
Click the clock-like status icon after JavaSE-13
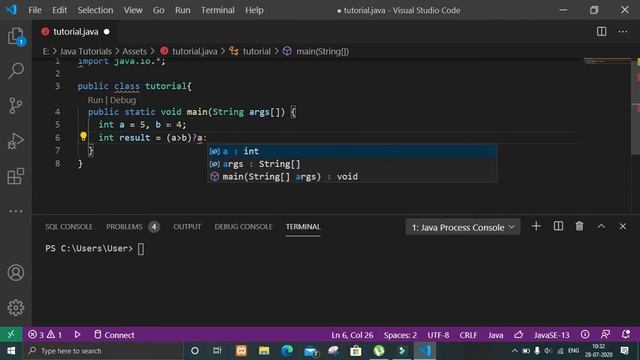(x=585, y=335)
